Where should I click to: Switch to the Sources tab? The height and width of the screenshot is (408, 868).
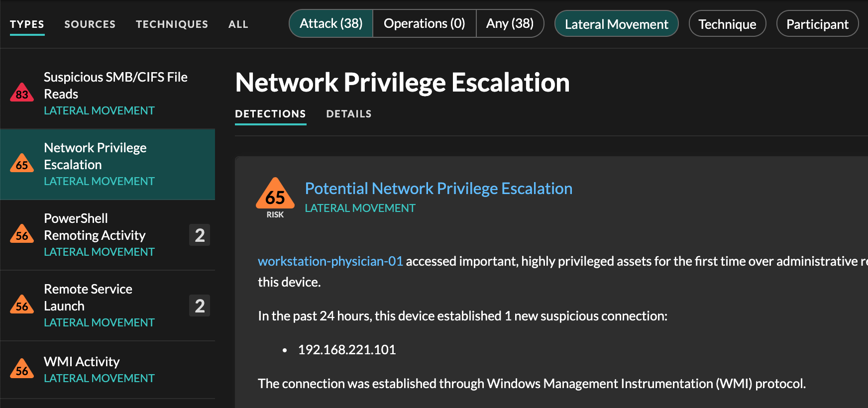tap(90, 24)
